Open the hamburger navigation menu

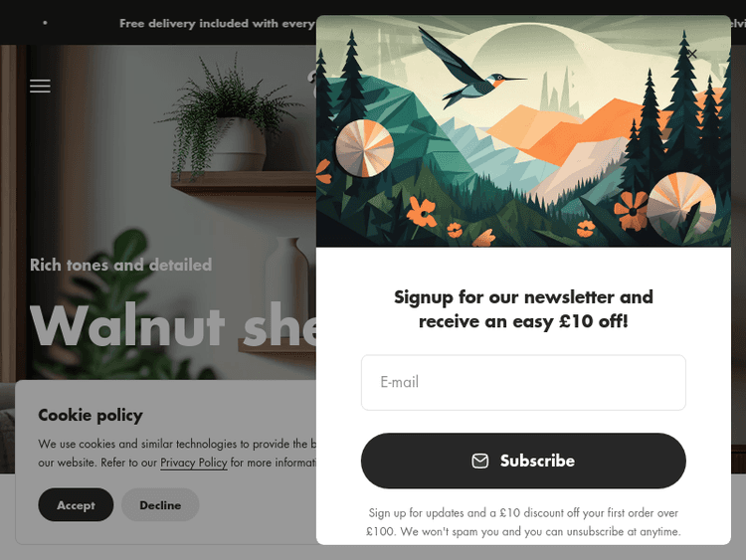click(40, 87)
